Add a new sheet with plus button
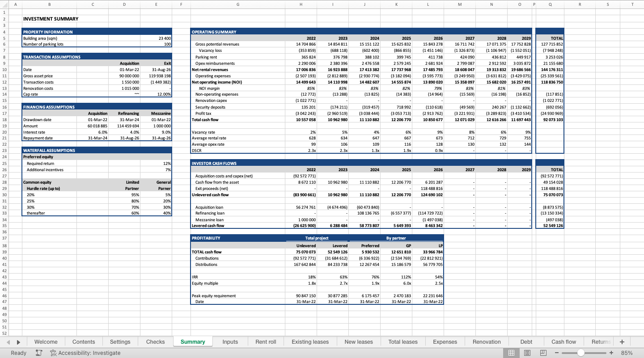644x358 pixels. tap(622, 342)
